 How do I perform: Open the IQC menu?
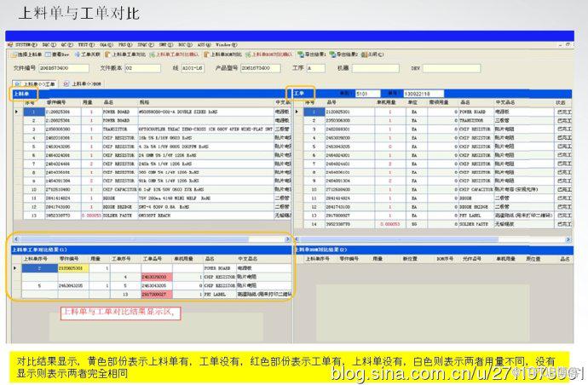pos(49,44)
